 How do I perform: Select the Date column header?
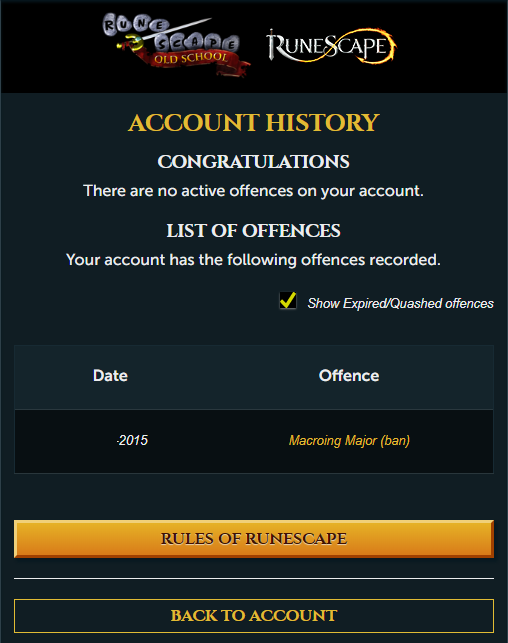coord(110,376)
